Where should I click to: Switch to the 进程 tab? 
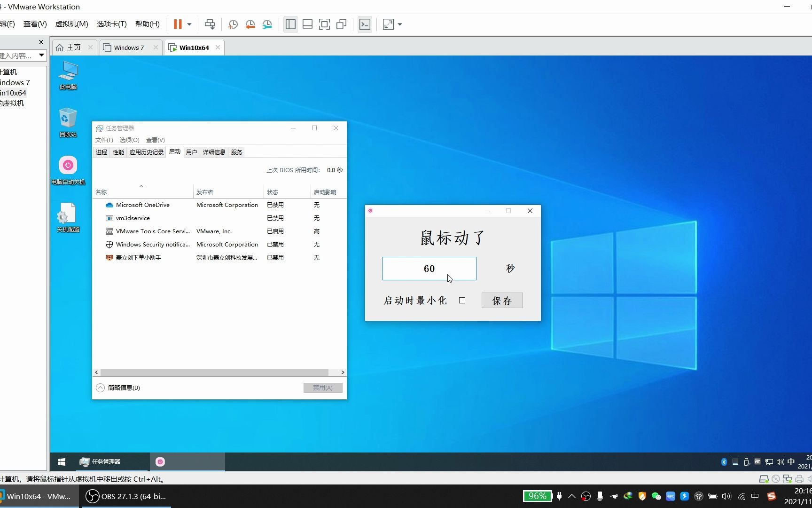click(x=101, y=152)
